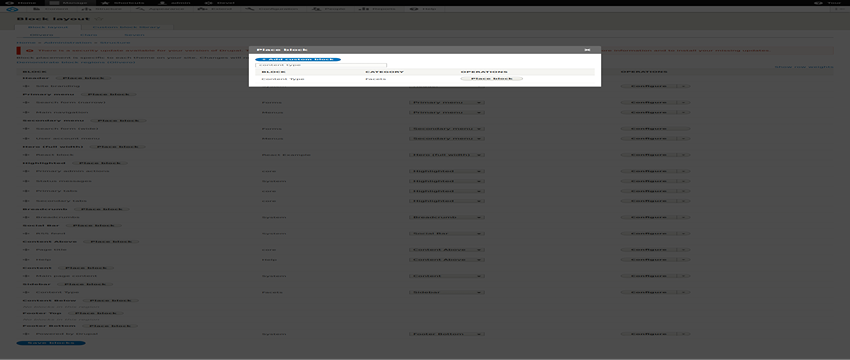Open the Reports admin menu
Screen dimensions: 850x360
click(x=378, y=9)
